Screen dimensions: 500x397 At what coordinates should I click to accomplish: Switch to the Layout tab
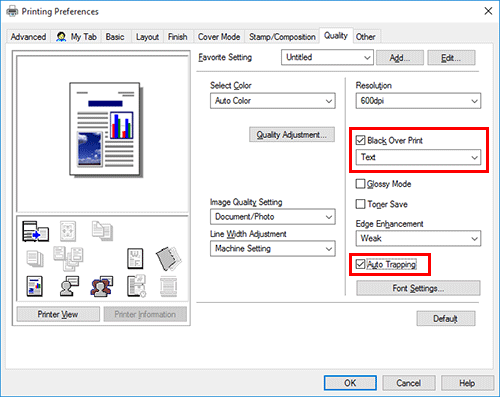point(147,37)
